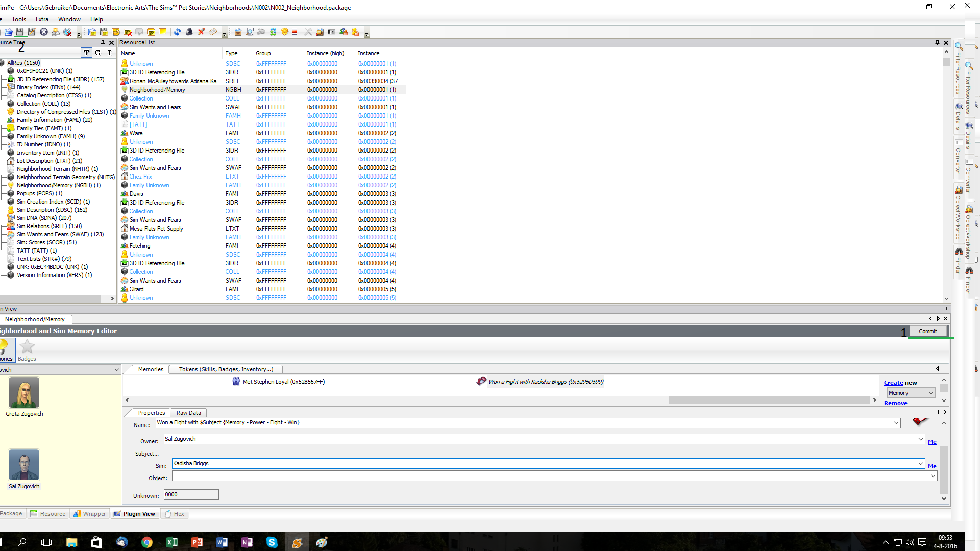This screenshot has width=980, height=551.
Task: Click the red X delete toolbar icon
Action: (201, 32)
